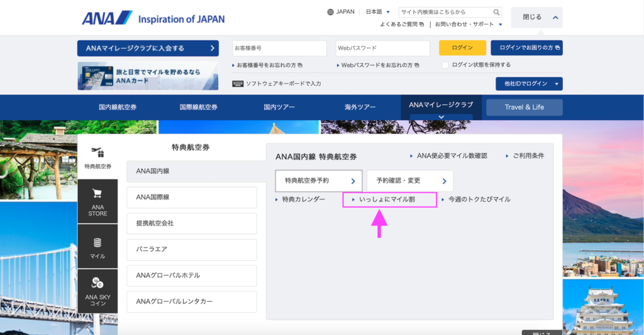Collapse ANAマイレージクラブ menu chevron
This screenshot has width=644, height=335.
coord(441,117)
